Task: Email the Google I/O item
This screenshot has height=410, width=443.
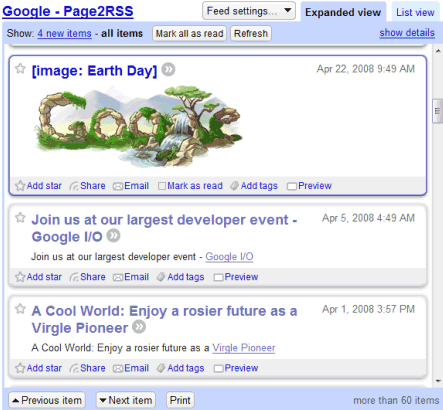Action: click(x=131, y=277)
